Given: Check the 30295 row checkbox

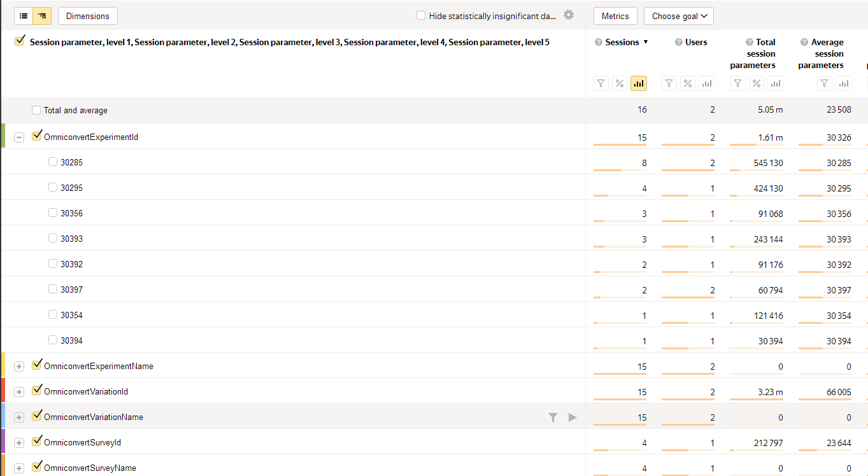Looking at the screenshot, I should pyautogui.click(x=53, y=187).
